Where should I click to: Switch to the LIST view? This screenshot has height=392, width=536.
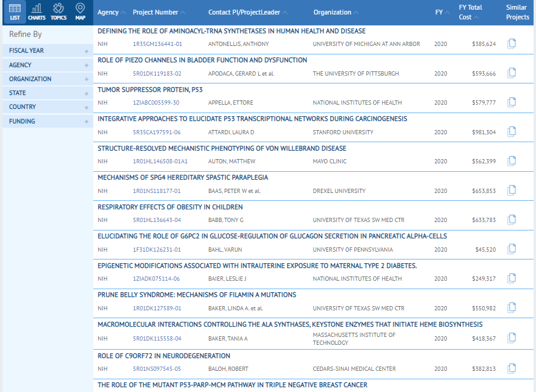[x=15, y=12]
